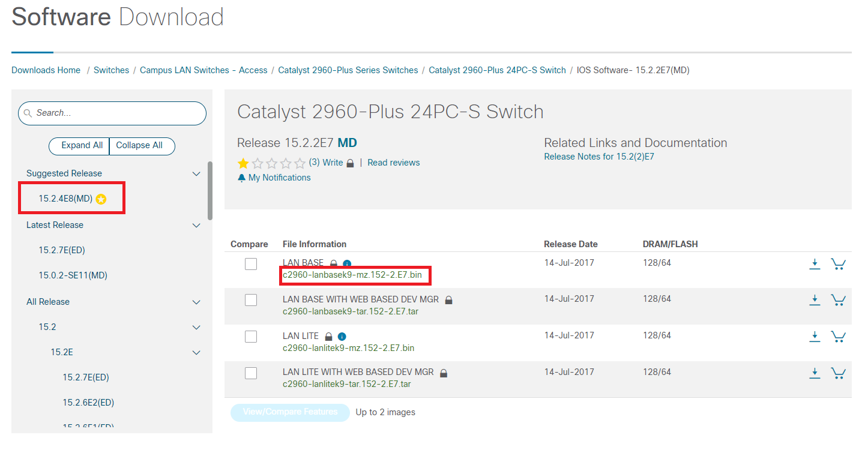
Task: Click the Collapse All button
Action: point(142,146)
